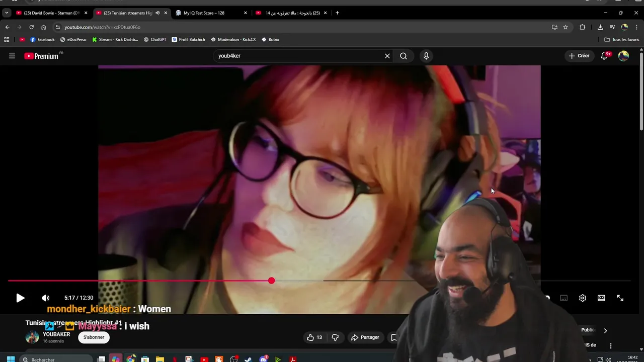The image size is (644, 362).
Task: Like the video with 13 likes
Action: coord(314,337)
